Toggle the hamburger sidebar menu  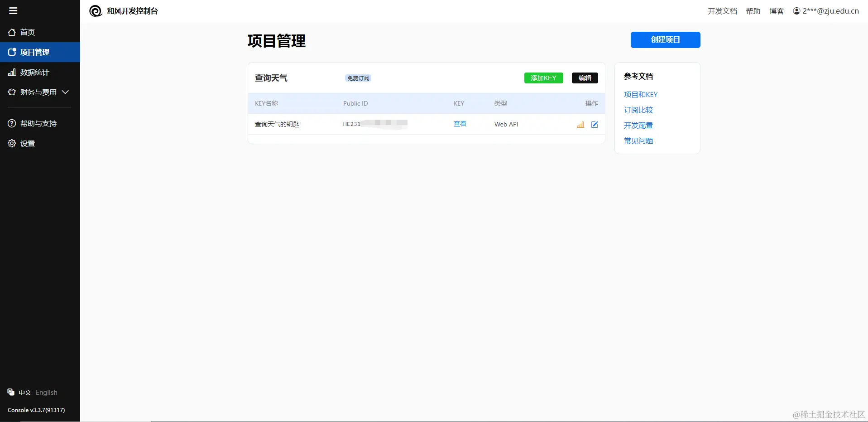13,11
